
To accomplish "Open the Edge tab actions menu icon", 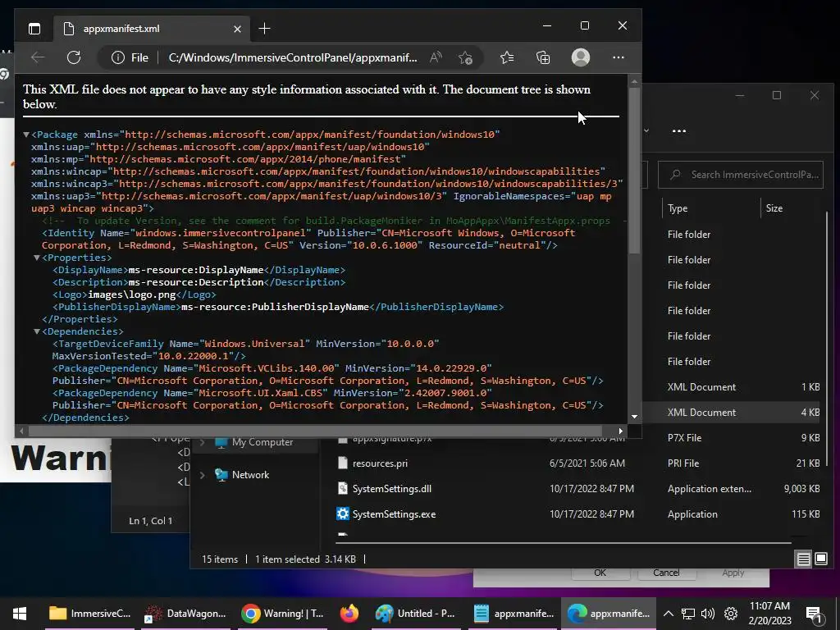I will (34, 29).
